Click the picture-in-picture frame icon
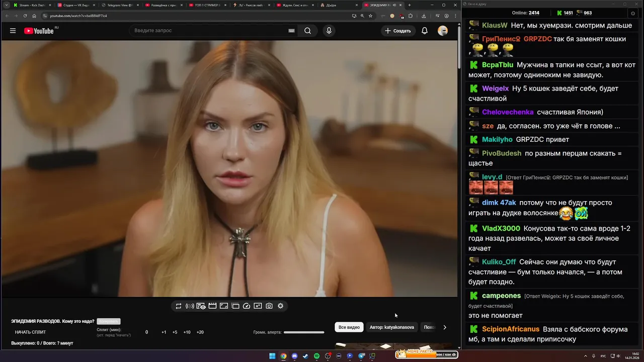Viewport: 644px width, 362px height. click(x=224, y=306)
